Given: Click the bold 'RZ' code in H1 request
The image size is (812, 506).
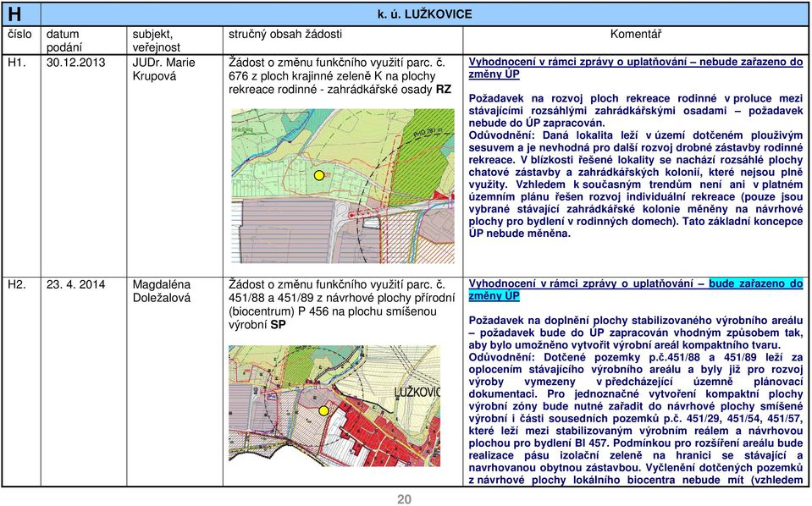Looking at the screenshot, I should 444,90.
